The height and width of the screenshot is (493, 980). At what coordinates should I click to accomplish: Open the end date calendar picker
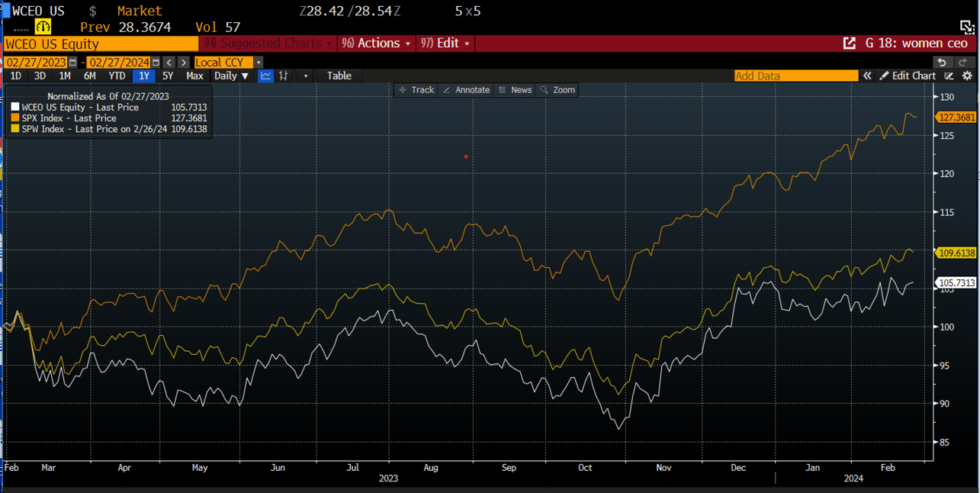tap(156, 62)
